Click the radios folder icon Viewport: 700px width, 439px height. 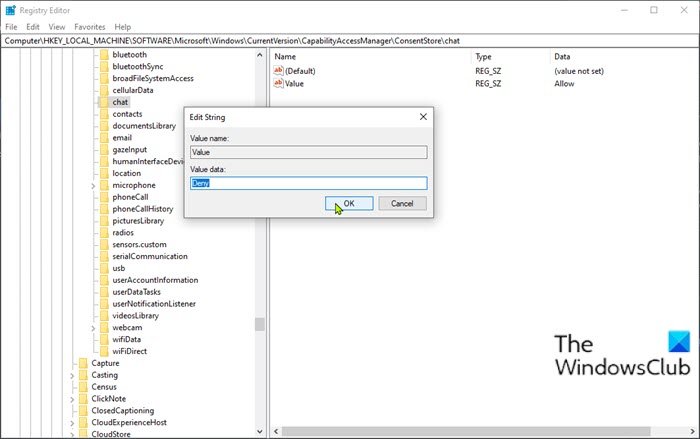(104, 233)
